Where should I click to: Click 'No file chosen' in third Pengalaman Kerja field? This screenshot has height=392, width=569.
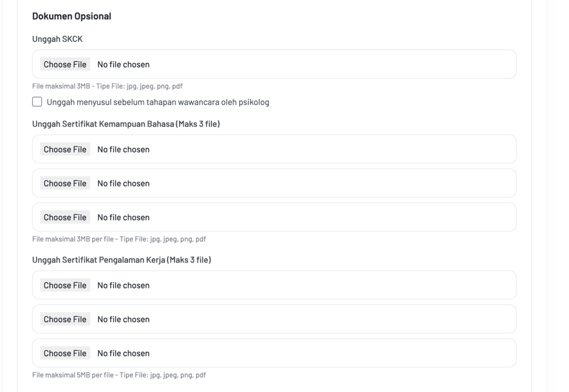coord(123,353)
